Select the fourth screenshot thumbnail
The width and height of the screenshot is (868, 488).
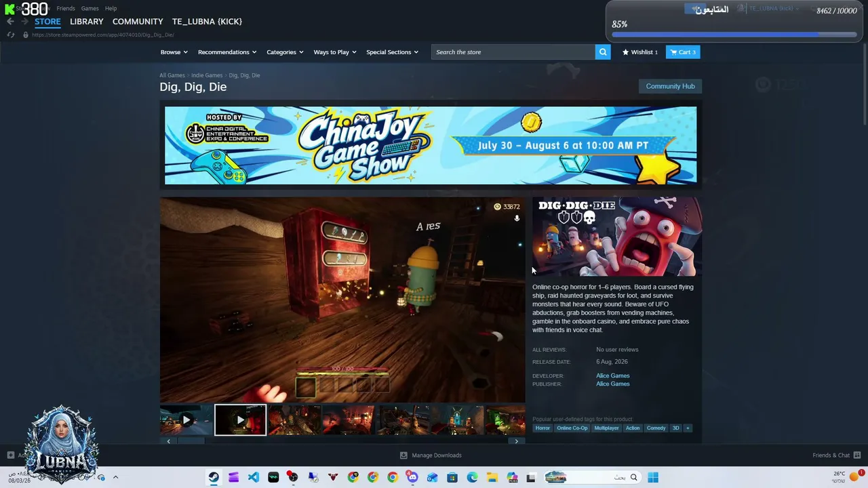pos(349,420)
